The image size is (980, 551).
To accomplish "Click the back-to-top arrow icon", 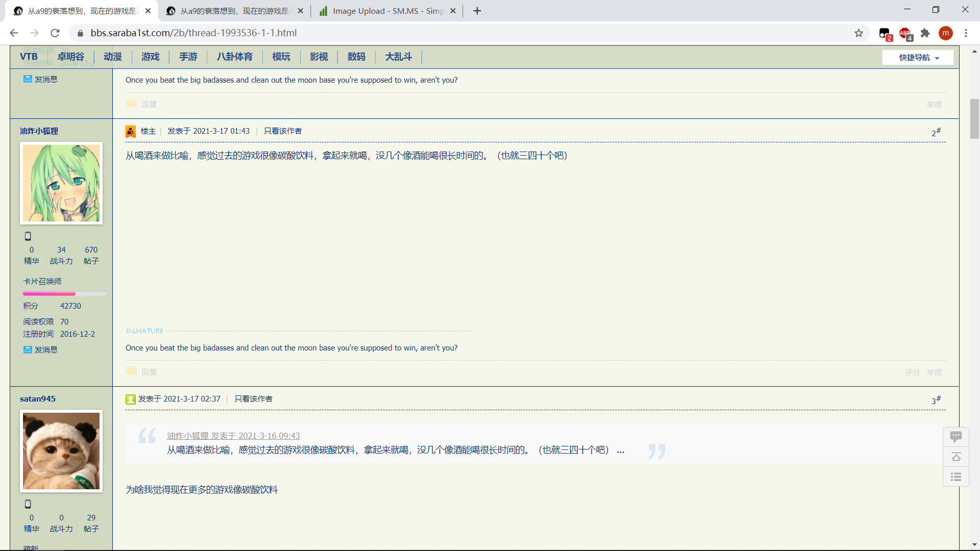I will pyautogui.click(x=955, y=457).
